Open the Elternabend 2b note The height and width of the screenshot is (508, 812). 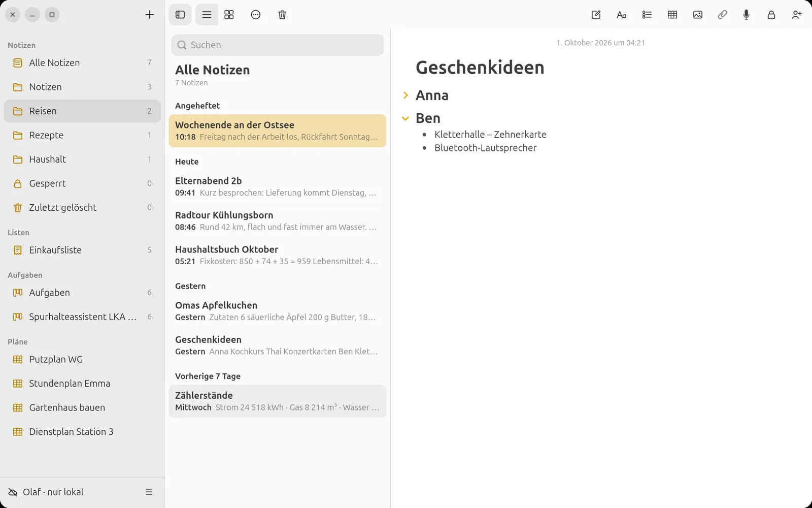[278, 186]
